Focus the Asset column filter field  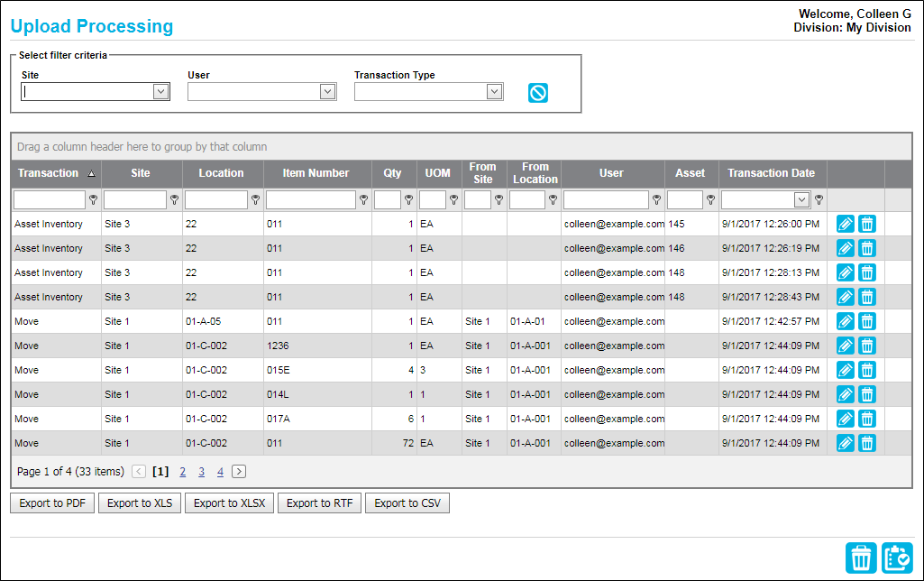click(x=685, y=200)
